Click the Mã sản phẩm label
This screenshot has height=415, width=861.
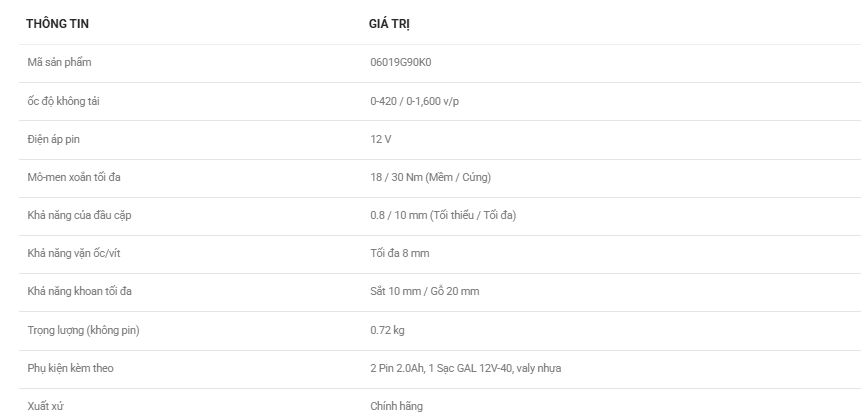click(x=59, y=63)
